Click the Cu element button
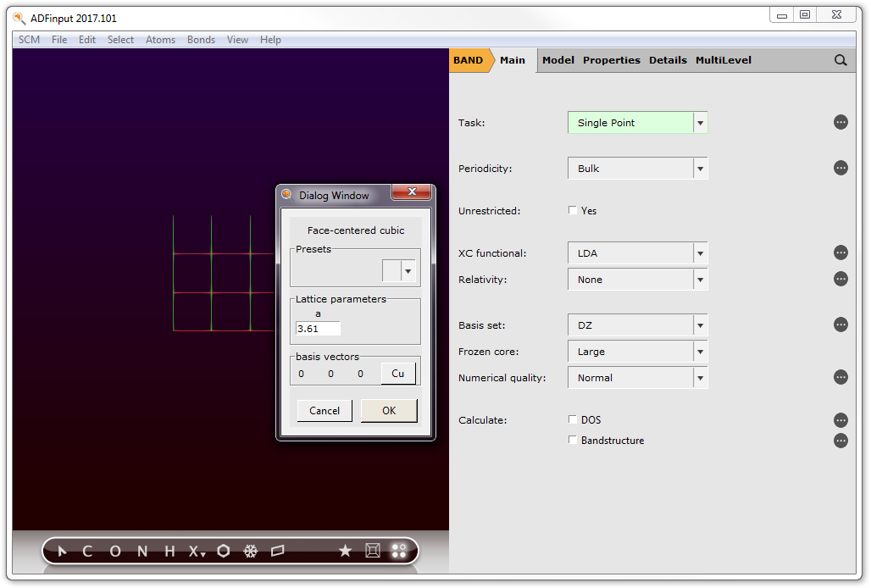Screen dimensions: 871x588 pos(397,374)
